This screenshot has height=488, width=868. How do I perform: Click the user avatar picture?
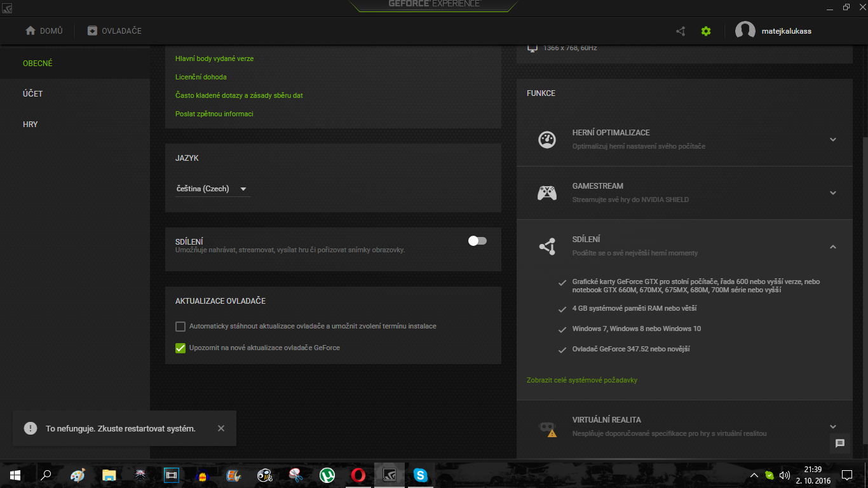[745, 31]
